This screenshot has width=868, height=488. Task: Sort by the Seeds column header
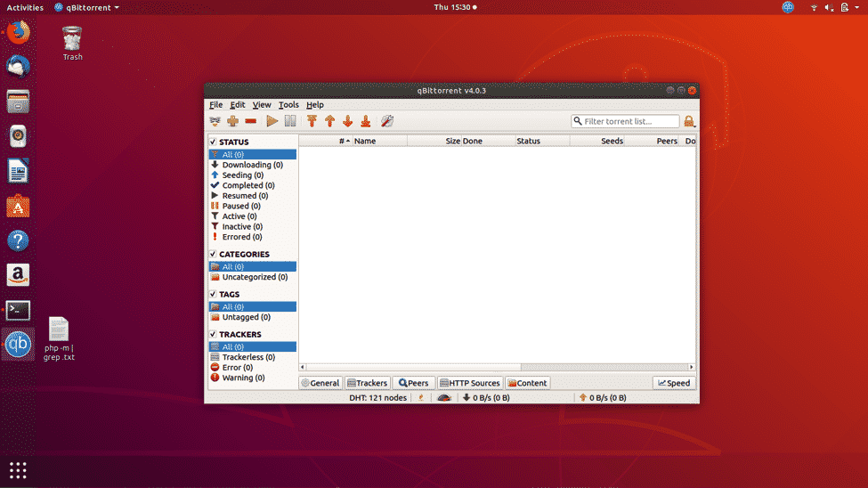pyautogui.click(x=597, y=142)
